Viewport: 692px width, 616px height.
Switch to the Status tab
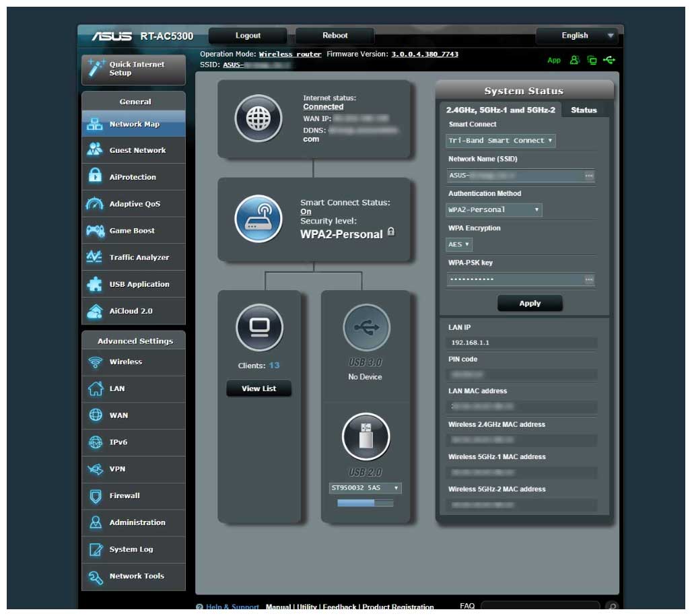point(584,110)
